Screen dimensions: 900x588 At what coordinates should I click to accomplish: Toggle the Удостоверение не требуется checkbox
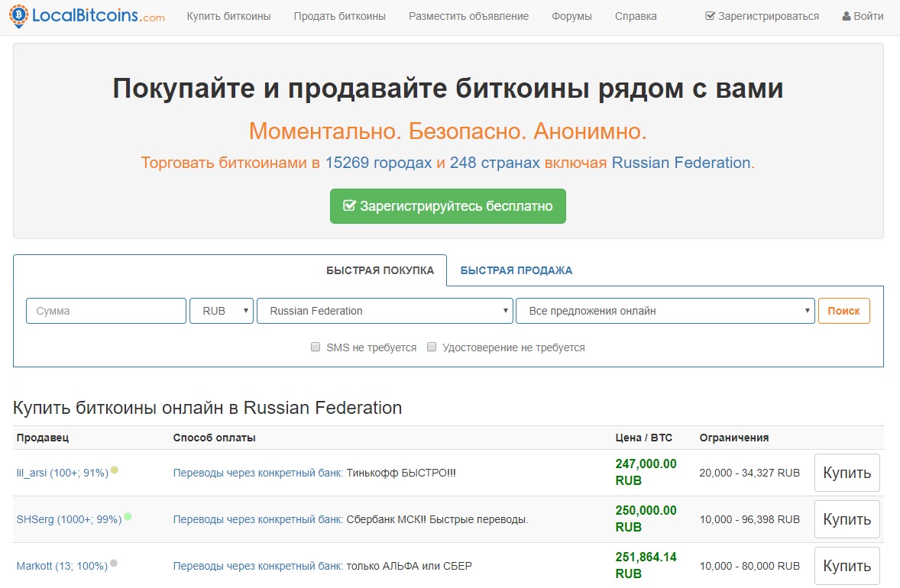(432, 347)
